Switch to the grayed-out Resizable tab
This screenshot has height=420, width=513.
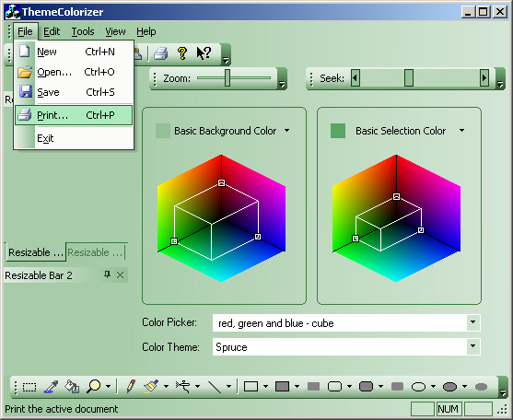coord(96,252)
